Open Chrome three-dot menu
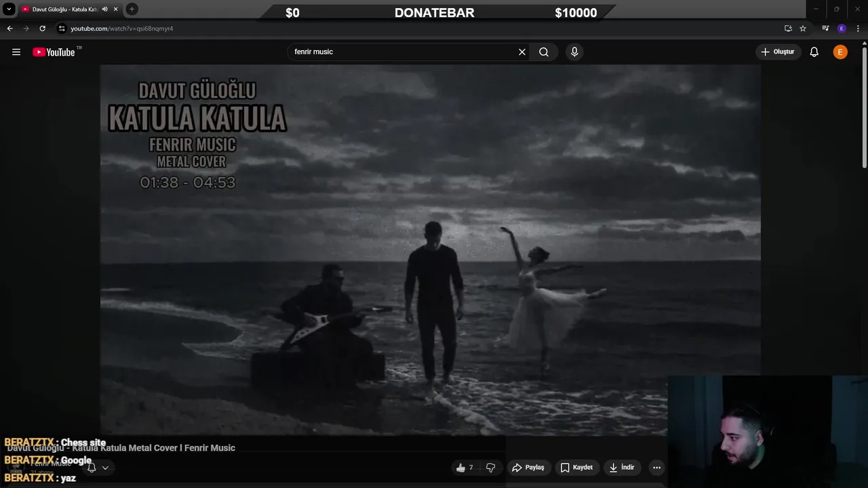This screenshot has height=488, width=868. (x=859, y=28)
